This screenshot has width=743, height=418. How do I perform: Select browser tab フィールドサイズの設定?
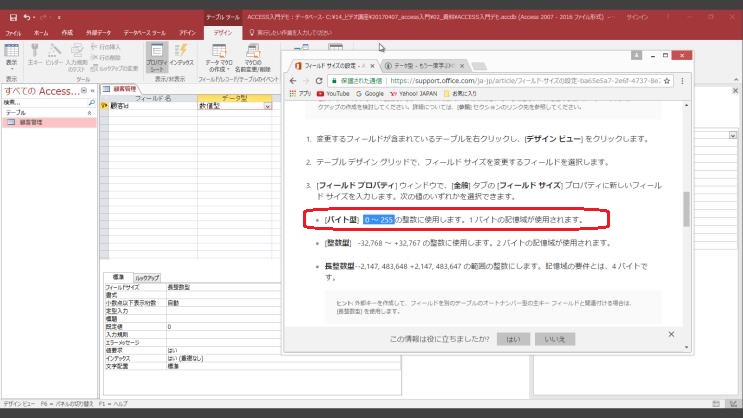[x=334, y=66]
